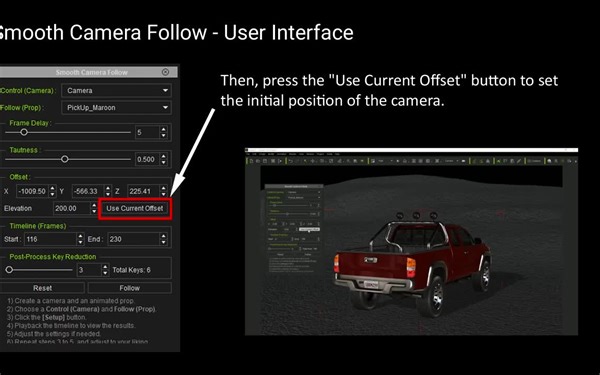Increase Offset Y using up arrow
Viewport: 600px width, 375px height.
[108, 188]
